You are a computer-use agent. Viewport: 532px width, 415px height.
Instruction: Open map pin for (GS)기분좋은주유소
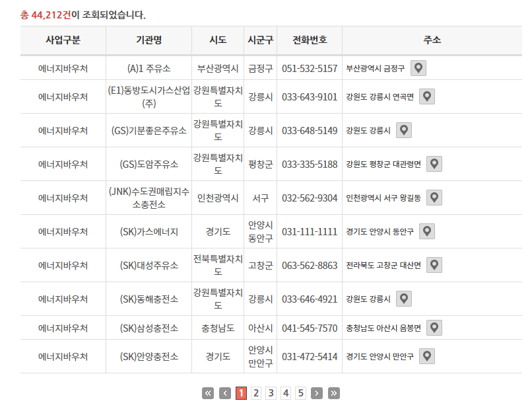click(x=404, y=130)
